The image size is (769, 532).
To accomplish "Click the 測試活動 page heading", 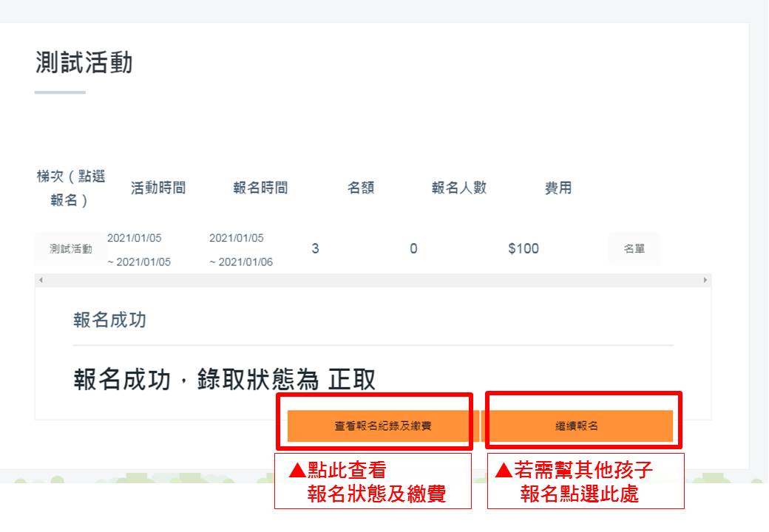I will point(84,63).
